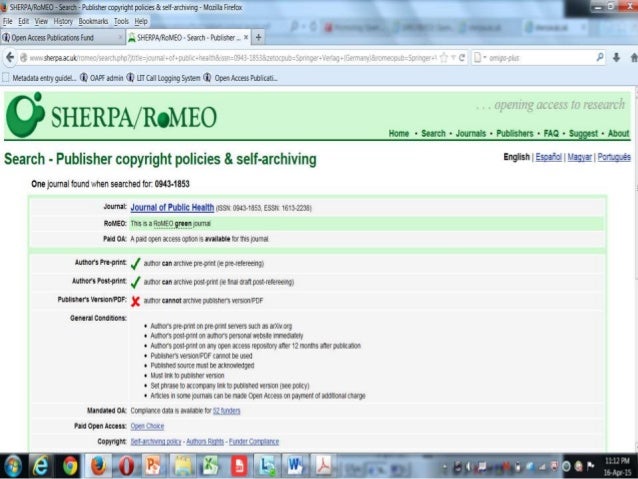638x479 pixels.
Task: Open the Bookmarks menu
Action: (x=93, y=22)
